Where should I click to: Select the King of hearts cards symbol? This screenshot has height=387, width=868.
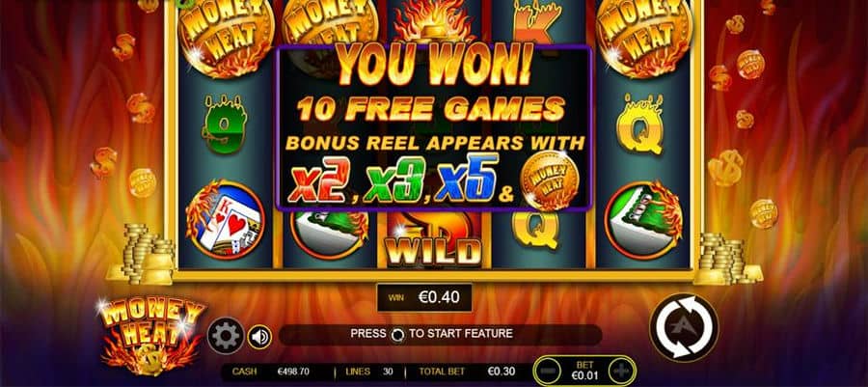[226, 219]
